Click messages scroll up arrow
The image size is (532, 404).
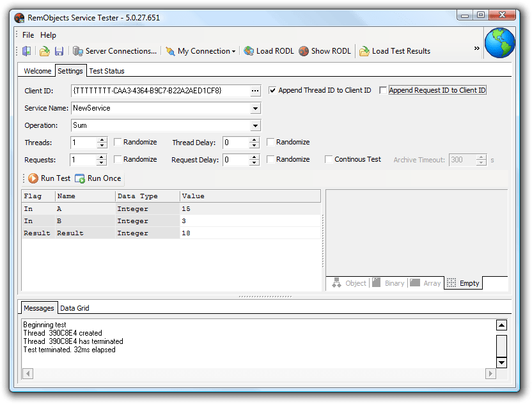[x=501, y=325]
